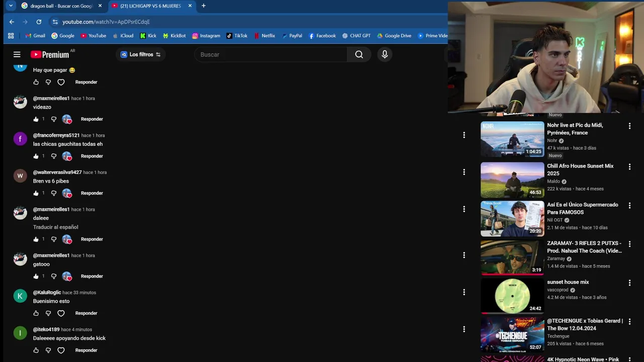
Task: Open options menu for Nohr live video
Action: pos(629,126)
